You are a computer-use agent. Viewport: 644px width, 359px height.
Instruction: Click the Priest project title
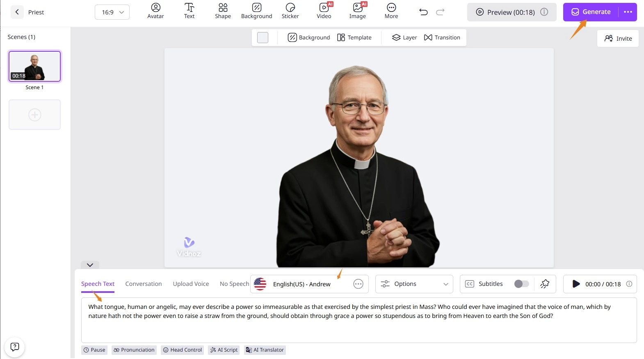click(36, 12)
